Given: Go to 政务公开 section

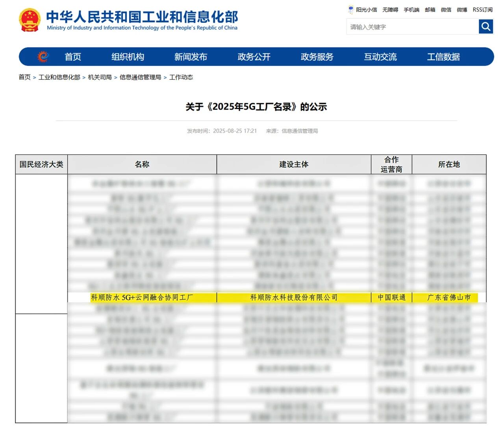Looking at the screenshot, I should 254,57.
